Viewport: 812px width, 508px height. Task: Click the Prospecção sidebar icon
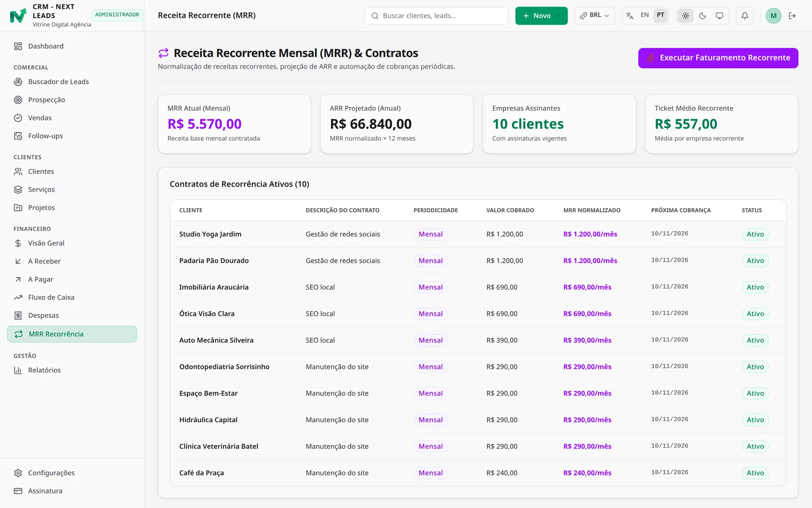pos(18,100)
